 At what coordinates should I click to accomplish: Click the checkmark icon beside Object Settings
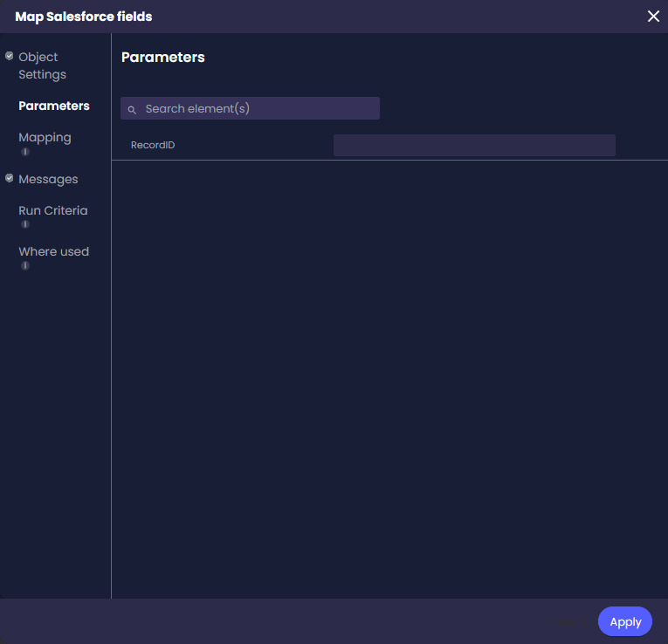click(10, 56)
